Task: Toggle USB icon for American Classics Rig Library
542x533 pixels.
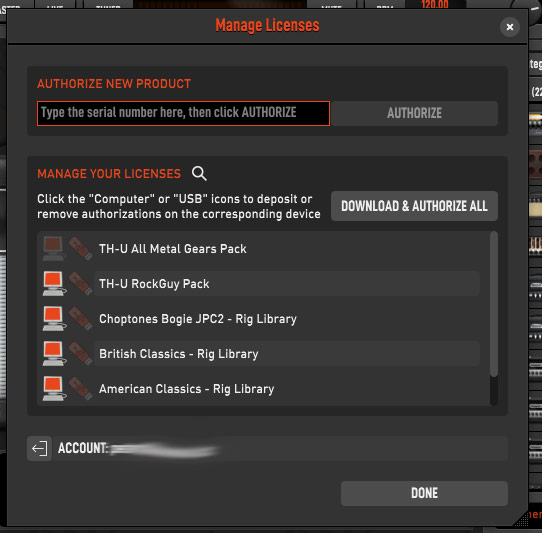Action: click(x=80, y=389)
